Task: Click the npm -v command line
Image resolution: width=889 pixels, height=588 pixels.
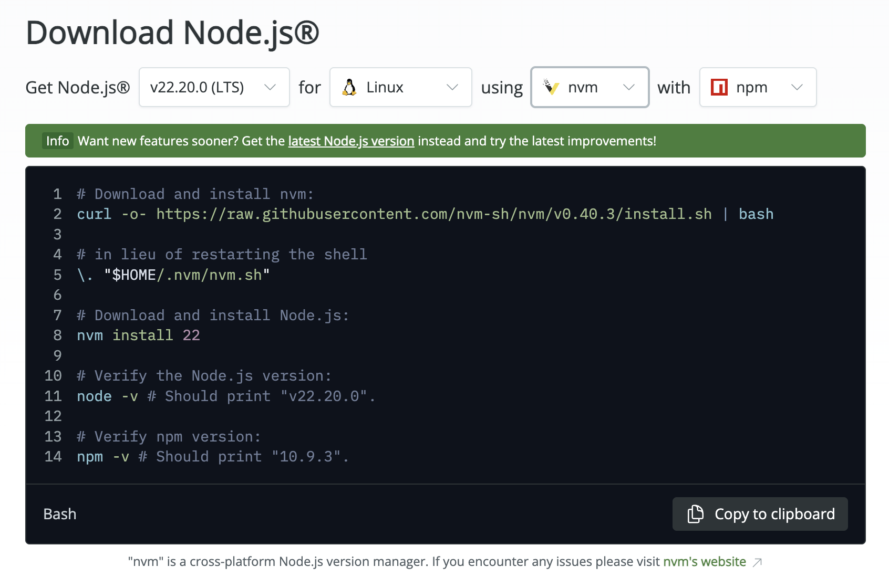Action: pyautogui.click(x=213, y=457)
